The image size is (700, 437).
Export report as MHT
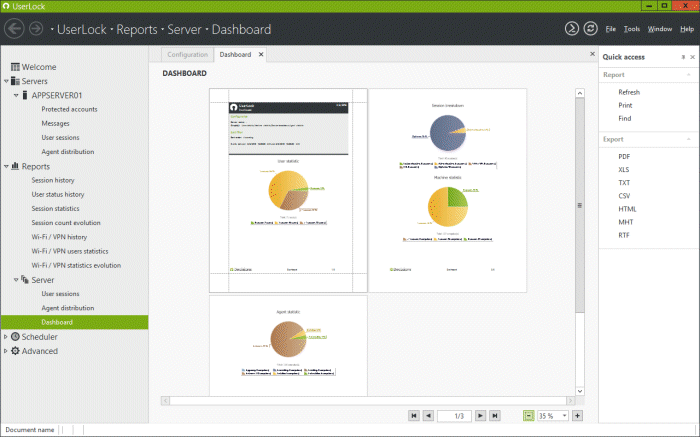tap(625, 222)
